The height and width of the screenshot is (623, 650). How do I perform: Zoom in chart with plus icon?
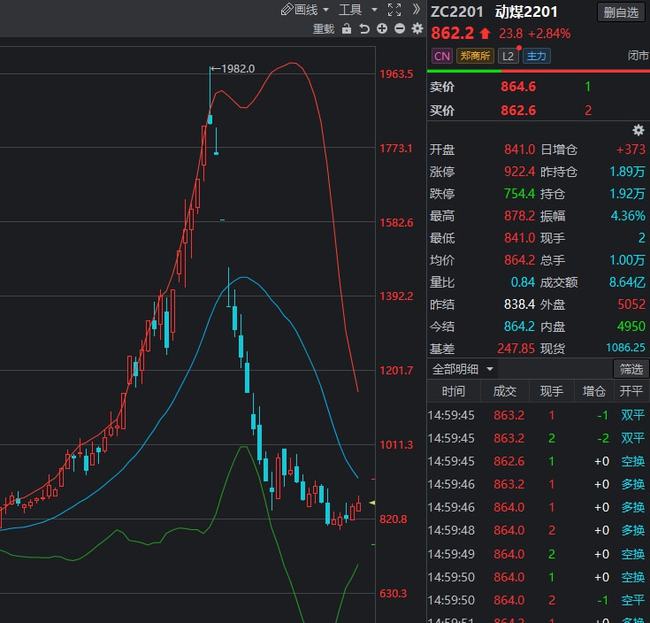[382, 29]
